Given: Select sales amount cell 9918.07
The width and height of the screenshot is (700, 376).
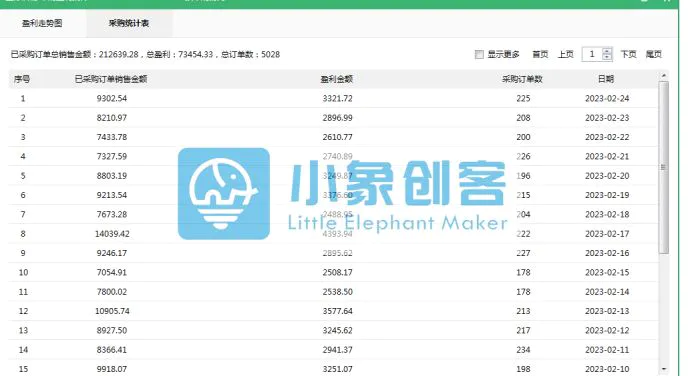Looking at the screenshot, I should click(x=112, y=369).
